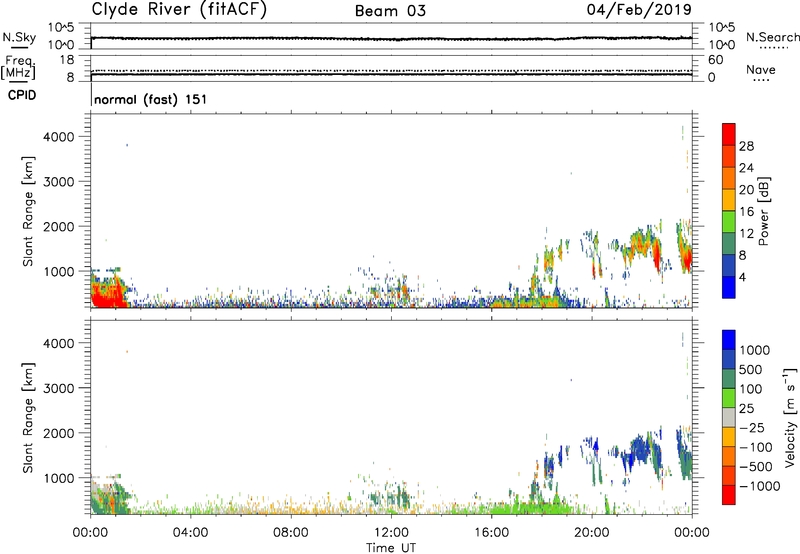This screenshot has width=800, height=554.
Task: Click the "04:00" time tick label
Action: 190,533
